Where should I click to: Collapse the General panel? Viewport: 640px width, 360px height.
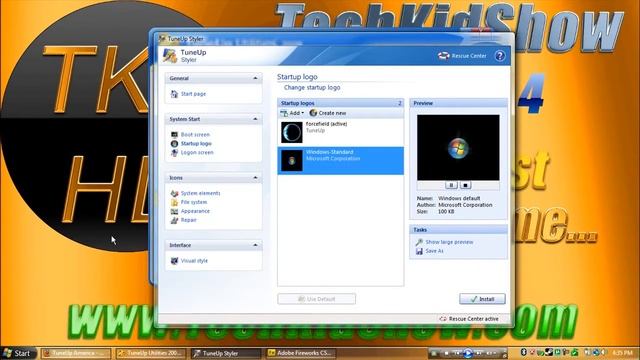tap(256, 78)
